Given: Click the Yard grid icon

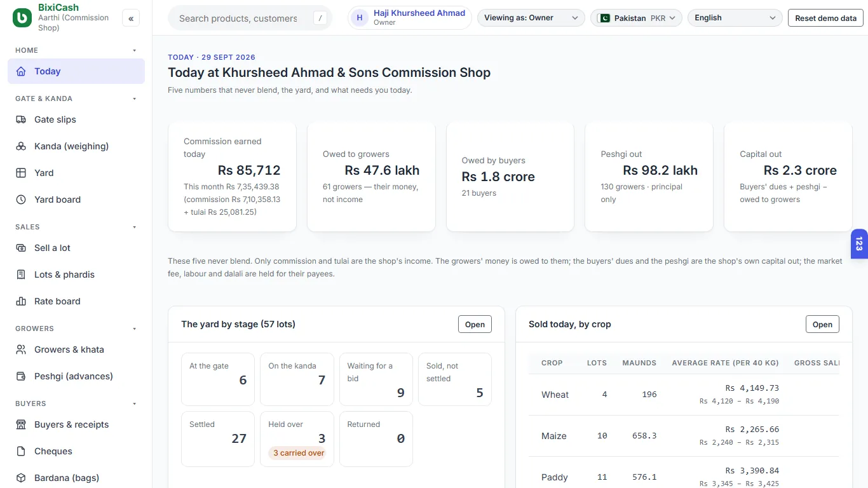Looking at the screenshot, I should [22, 173].
